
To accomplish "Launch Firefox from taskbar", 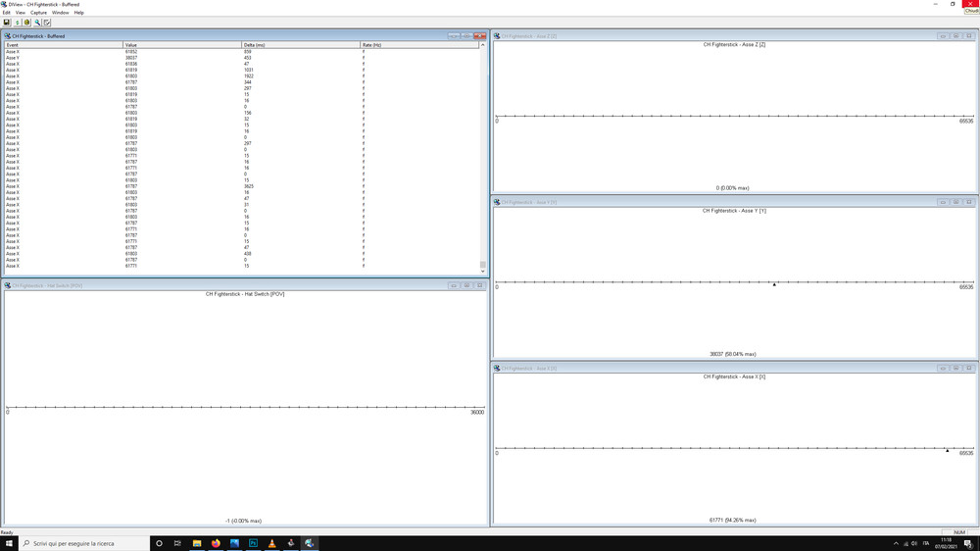I will pyautogui.click(x=216, y=543).
